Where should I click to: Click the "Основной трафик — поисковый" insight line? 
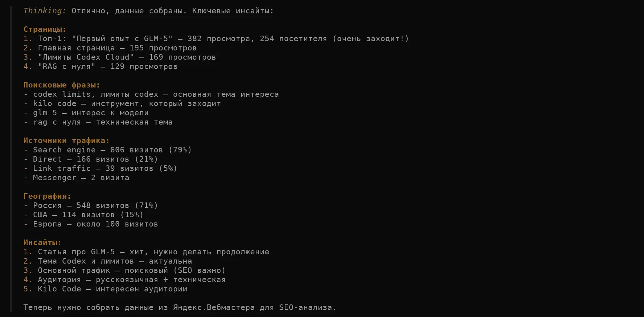[x=131, y=270]
